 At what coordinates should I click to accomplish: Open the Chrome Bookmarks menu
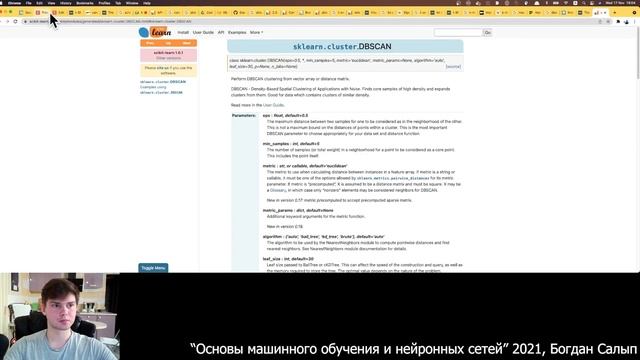click(x=85, y=3)
